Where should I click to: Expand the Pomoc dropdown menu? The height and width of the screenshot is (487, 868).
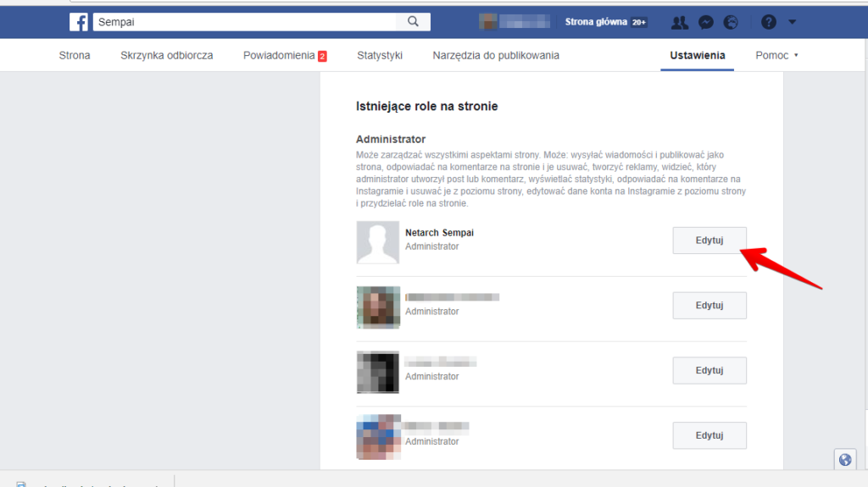[776, 55]
